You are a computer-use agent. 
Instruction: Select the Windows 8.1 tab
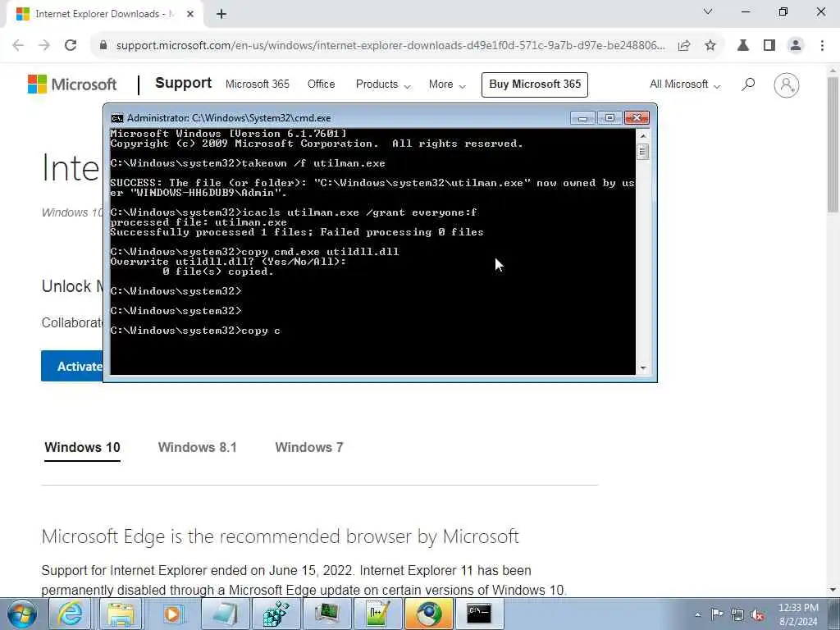point(197,447)
